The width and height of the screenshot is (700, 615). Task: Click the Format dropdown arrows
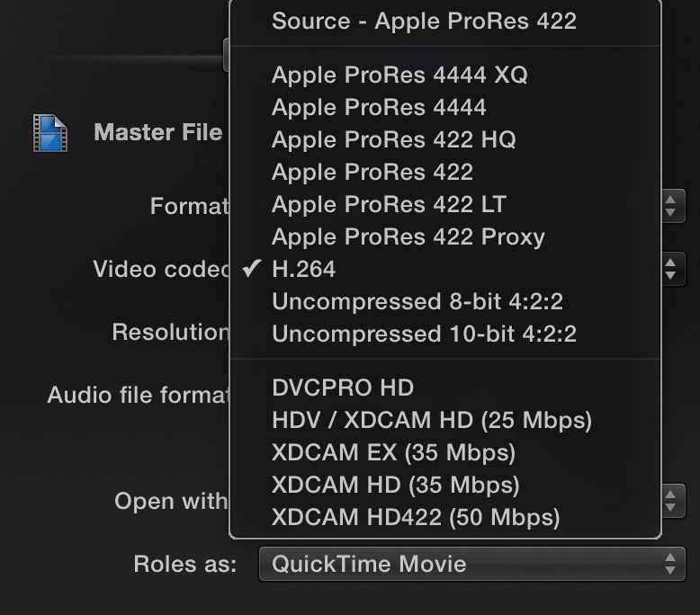coord(671,205)
